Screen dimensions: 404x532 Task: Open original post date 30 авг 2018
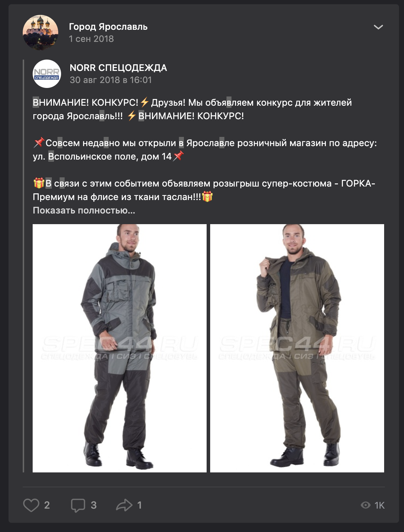point(111,80)
